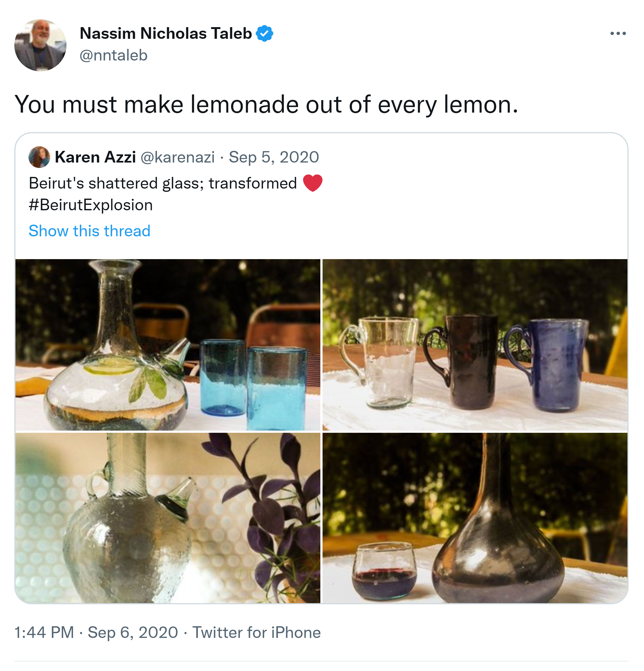The width and height of the screenshot is (644, 671).
Task: Click the quoted text 'Beirut's shattered glass; transformed'
Action: point(162,183)
